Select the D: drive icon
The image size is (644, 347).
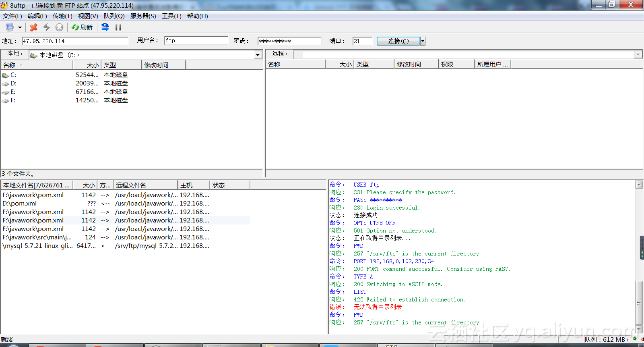click(5, 83)
